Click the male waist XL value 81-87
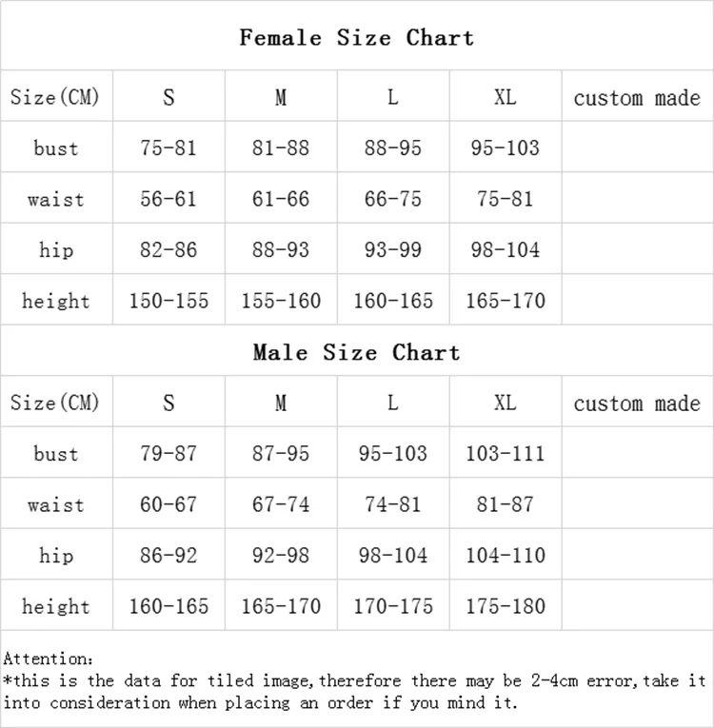Screen dimensions: 714x728 pos(506,505)
